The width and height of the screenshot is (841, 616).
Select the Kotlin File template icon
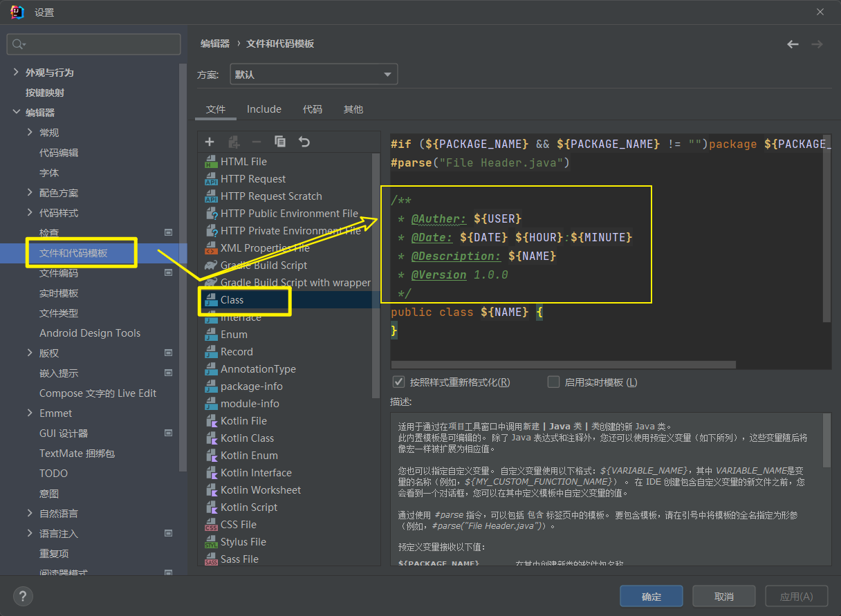pos(211,421)
